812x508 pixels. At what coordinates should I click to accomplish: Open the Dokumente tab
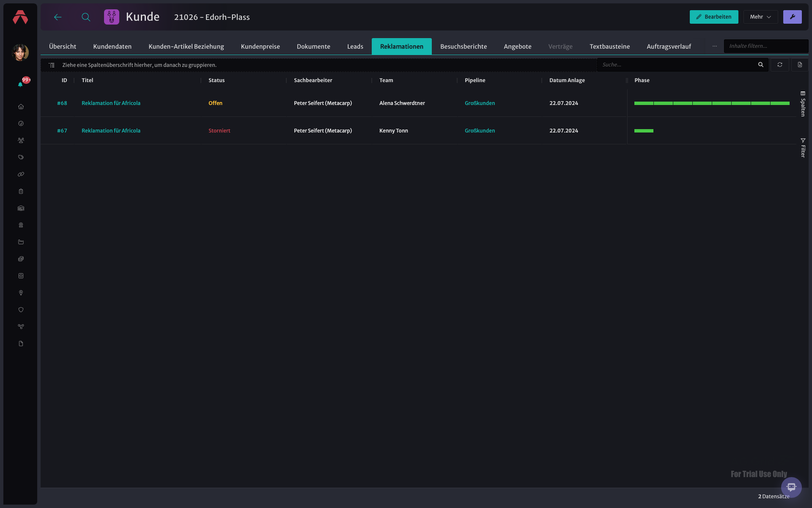pyautogui.click(x=313, y=47)
